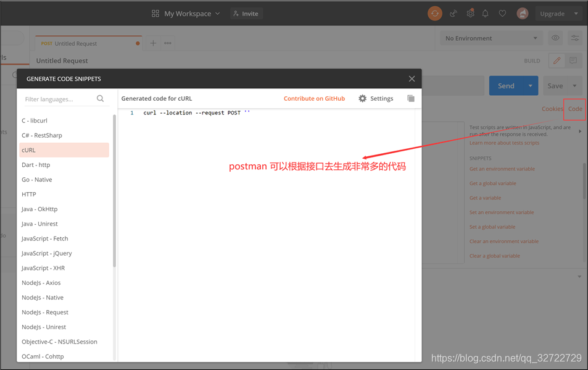Select NodeJs - Request language
The height and width of the screenshot is (370, 588).
(x=64, y=312)
